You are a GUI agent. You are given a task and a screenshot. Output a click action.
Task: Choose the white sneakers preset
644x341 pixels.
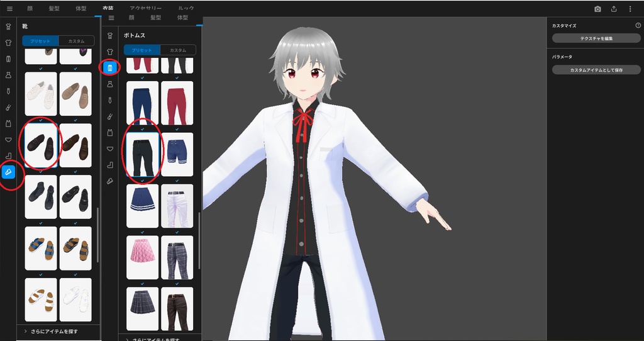tap(41, 94)
